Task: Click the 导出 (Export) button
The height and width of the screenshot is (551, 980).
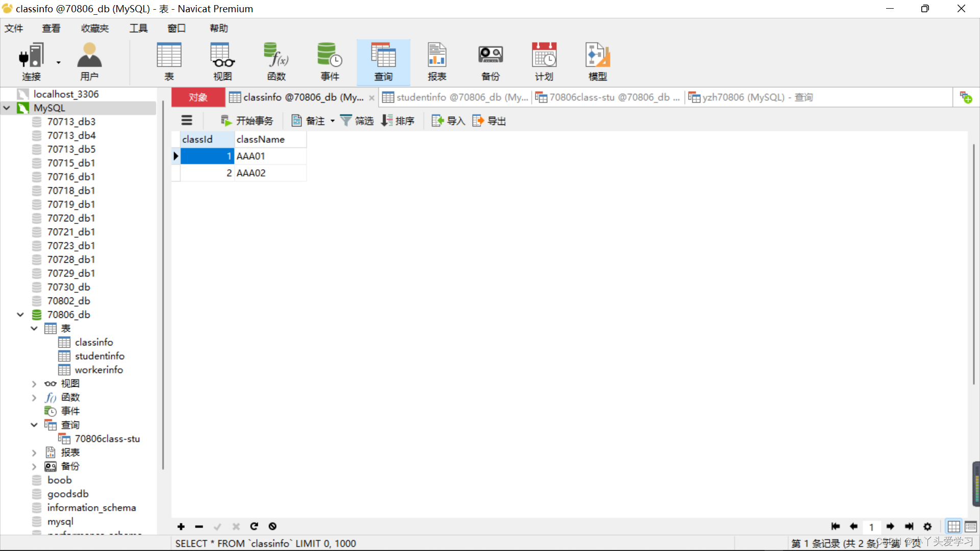Action: click(x=489, y=120)
